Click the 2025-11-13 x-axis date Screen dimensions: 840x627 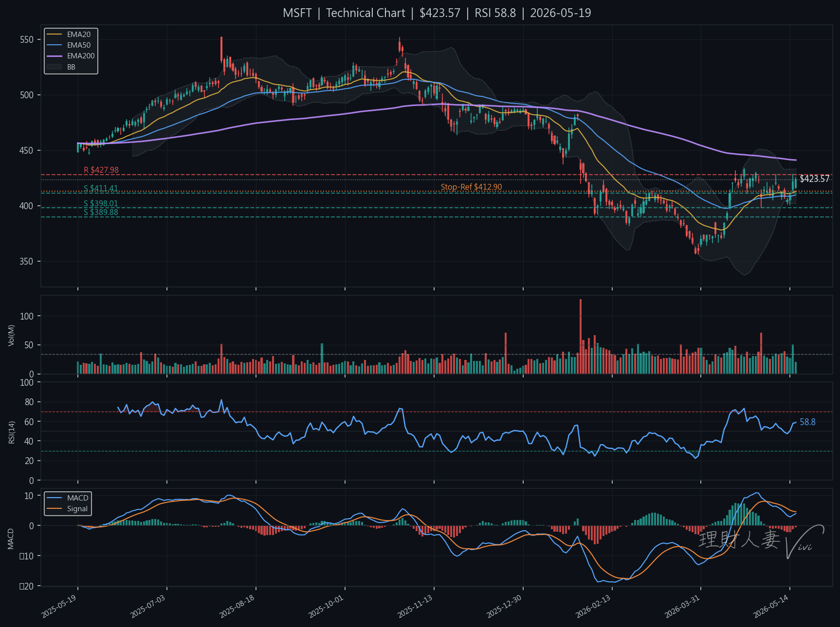(x=415, y=606)
